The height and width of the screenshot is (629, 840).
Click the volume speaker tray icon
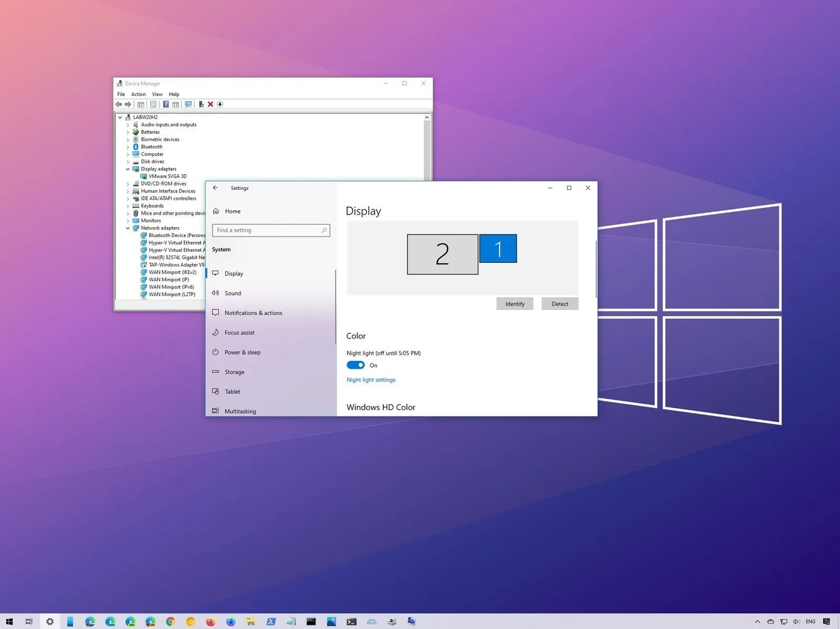point(796,622)
